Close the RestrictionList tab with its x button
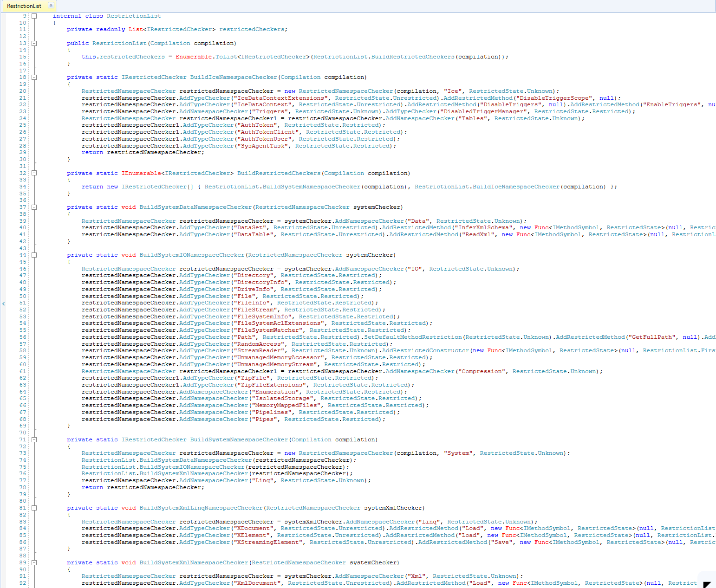Screen dimensions: 716x588 [x=51, y=5]
